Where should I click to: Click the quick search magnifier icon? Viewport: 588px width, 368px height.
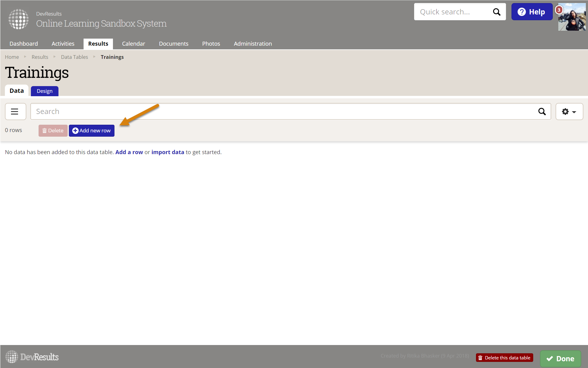click(x=496, y=12)
